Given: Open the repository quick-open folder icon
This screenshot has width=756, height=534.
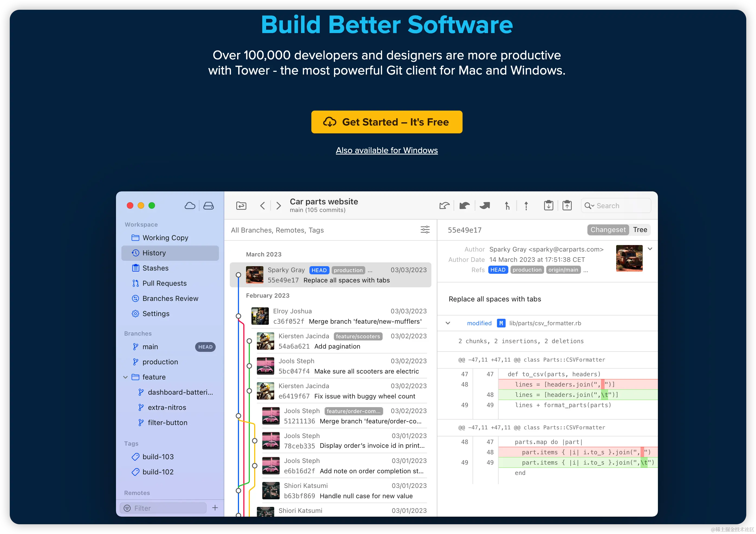Looking at the screenshot, I should click(241, 205).
